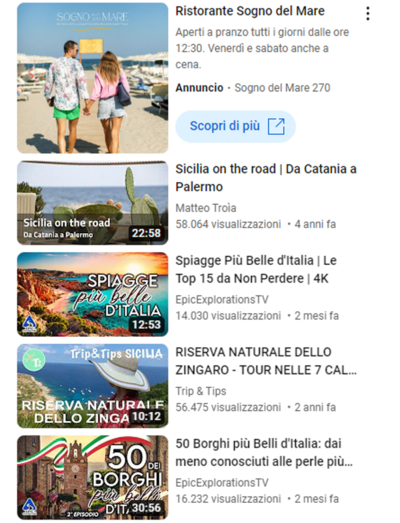Click the Sogno del Mare beach couple thumbnail

pos(93,78)
